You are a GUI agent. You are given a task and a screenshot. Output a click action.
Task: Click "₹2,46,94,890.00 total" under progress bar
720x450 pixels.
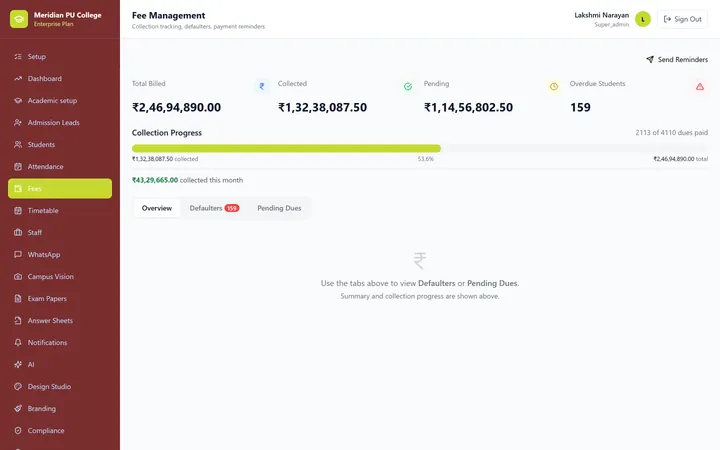(681, 159)
